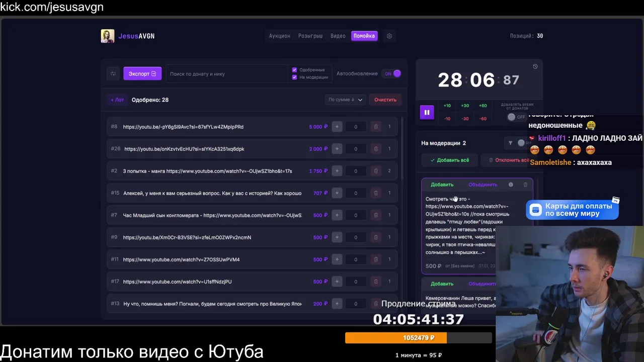Delete the first moderation card via trash icon
Screen dimensions: 644x362
[x=525, y=185]
